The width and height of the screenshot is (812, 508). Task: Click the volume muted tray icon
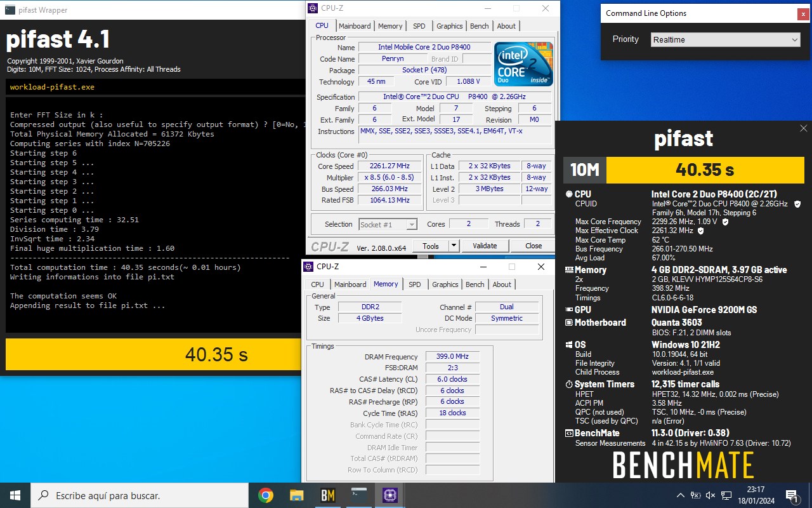(x=710, y=495)
